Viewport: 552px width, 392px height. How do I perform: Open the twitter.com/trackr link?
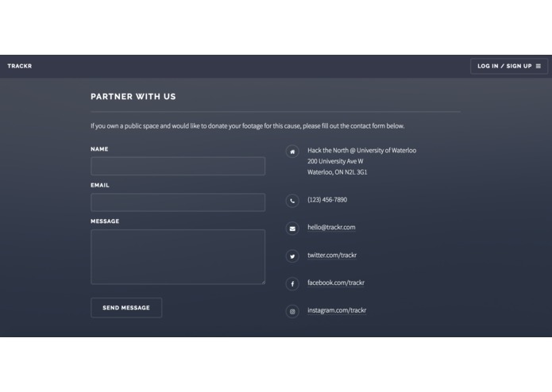pyautogui.click(x=332, y=255)
